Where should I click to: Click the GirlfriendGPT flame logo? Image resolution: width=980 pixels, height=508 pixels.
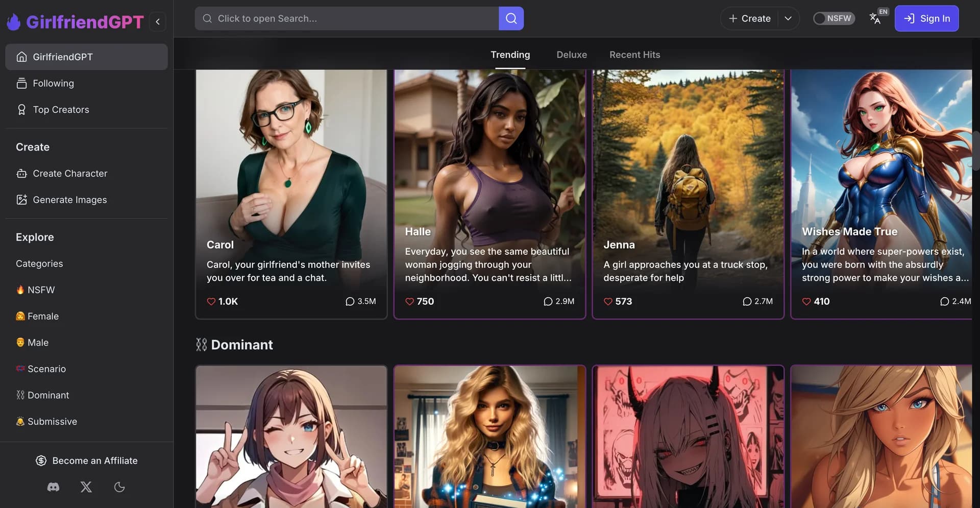click(x=14, y=21)
